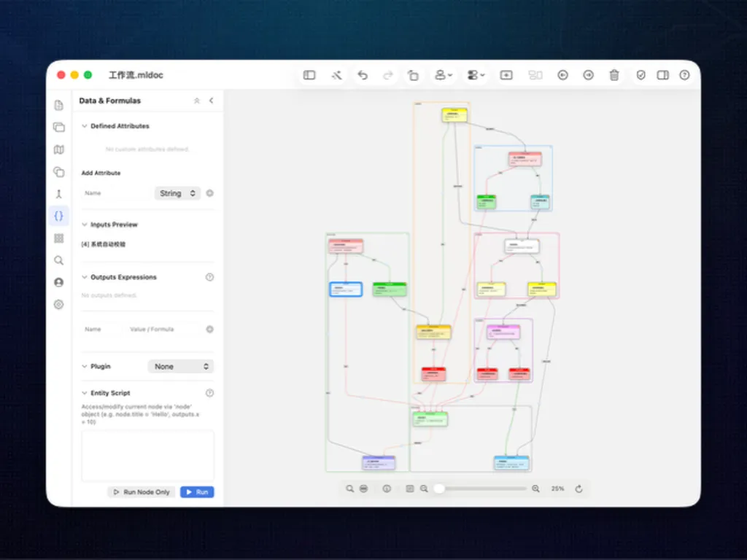Viewport: 747px width, 560px height.
Task: Select the violet node at canvas bottom
Action: pos(379,462)
